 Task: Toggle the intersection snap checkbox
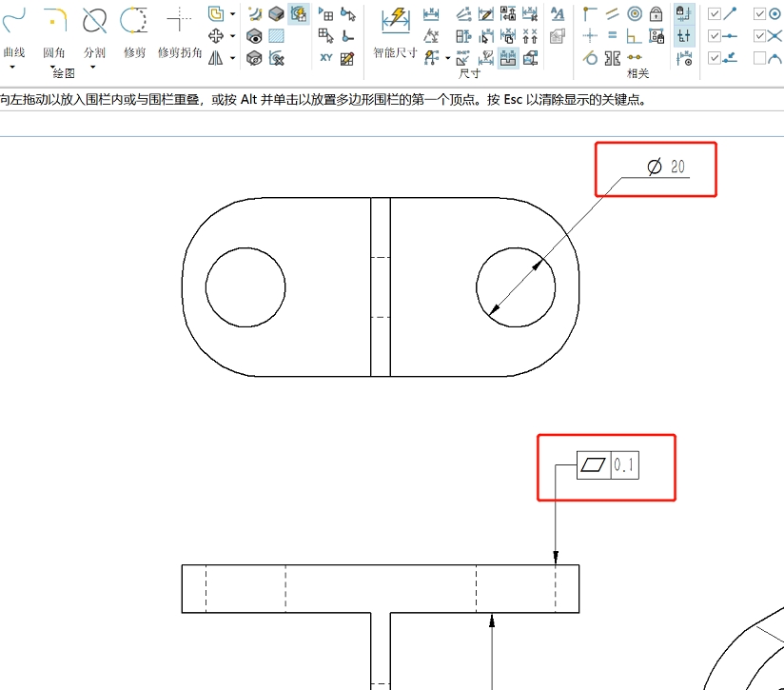click(x=760, y=35)
